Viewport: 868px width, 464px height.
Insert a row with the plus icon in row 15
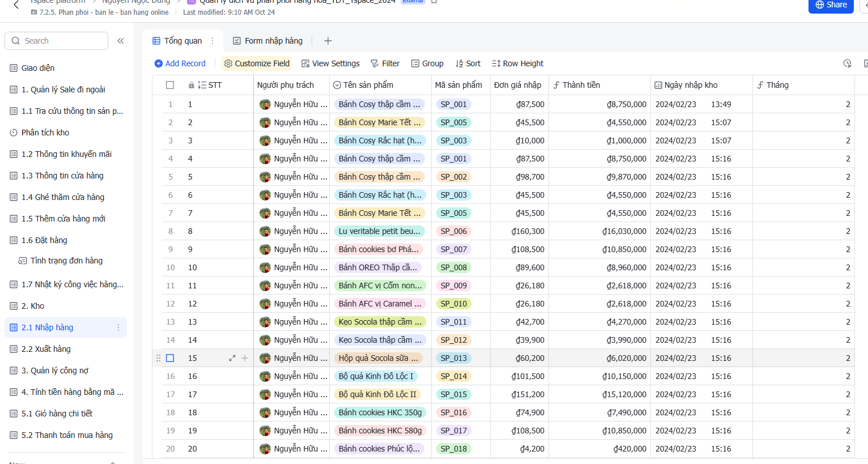(x=245, y=358)
